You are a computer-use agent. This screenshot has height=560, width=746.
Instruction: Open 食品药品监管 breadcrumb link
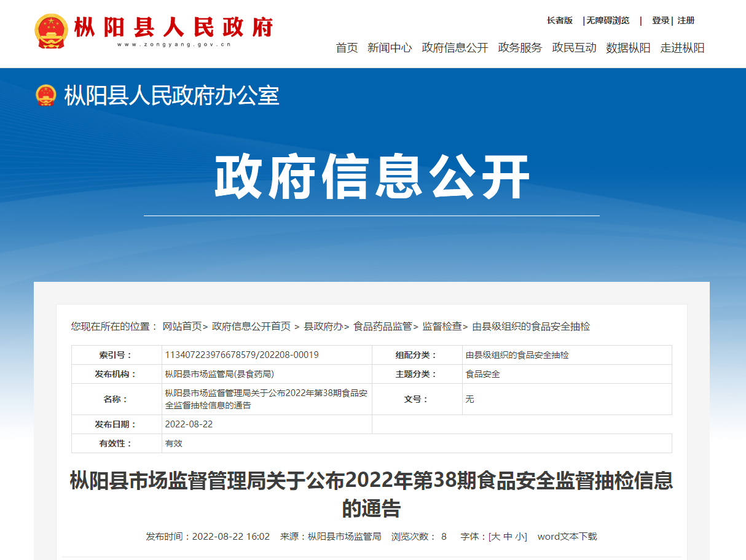(383, 327)
